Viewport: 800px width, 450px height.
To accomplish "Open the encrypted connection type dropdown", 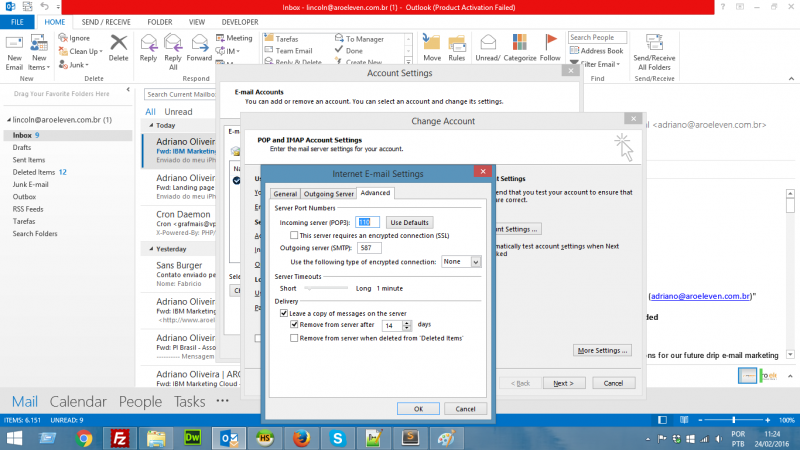I will pos(475,261).
